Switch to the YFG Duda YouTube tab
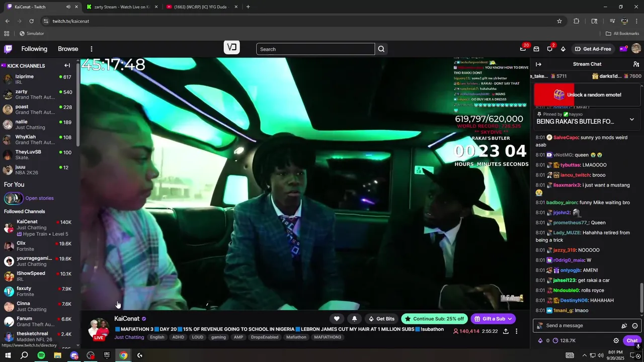 click(202, 7)
